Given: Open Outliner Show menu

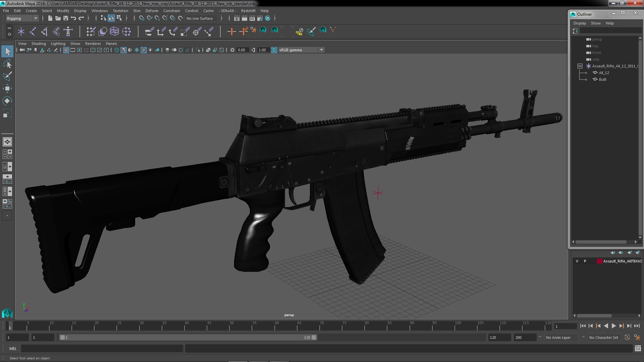Looking at the screenshot, I should point(596,23).
